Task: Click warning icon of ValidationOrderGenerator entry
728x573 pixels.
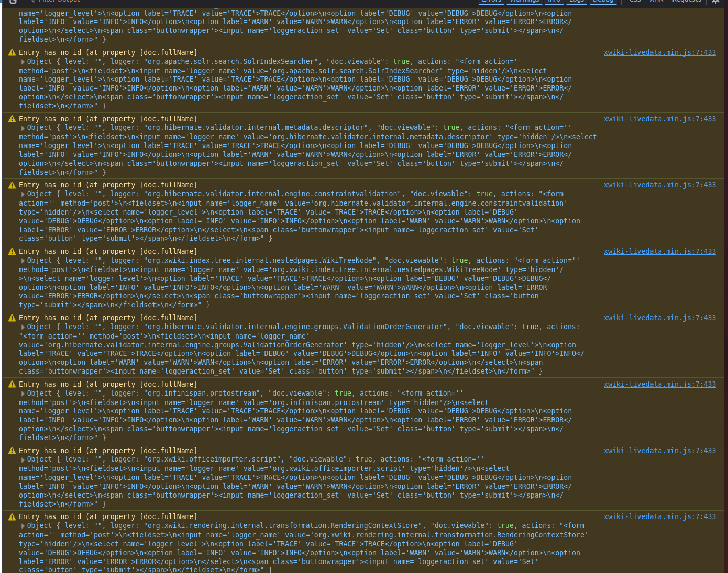Action: click(12, 318)
